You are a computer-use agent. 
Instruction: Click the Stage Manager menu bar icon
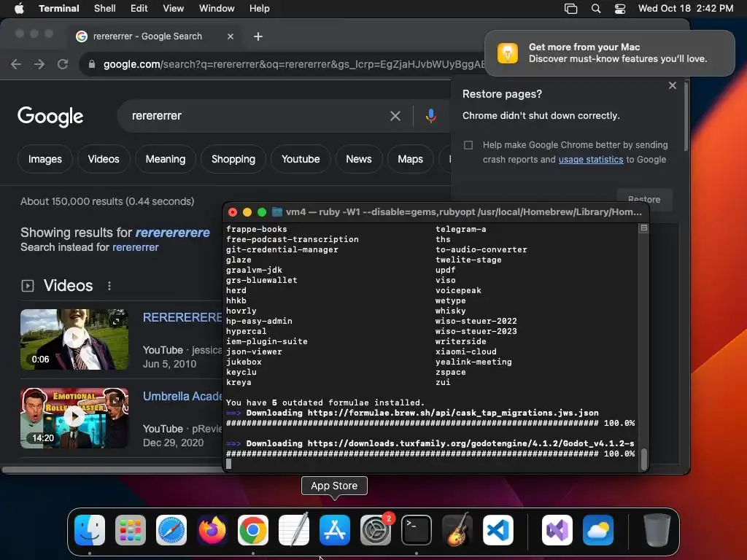(x=570, y=8)
